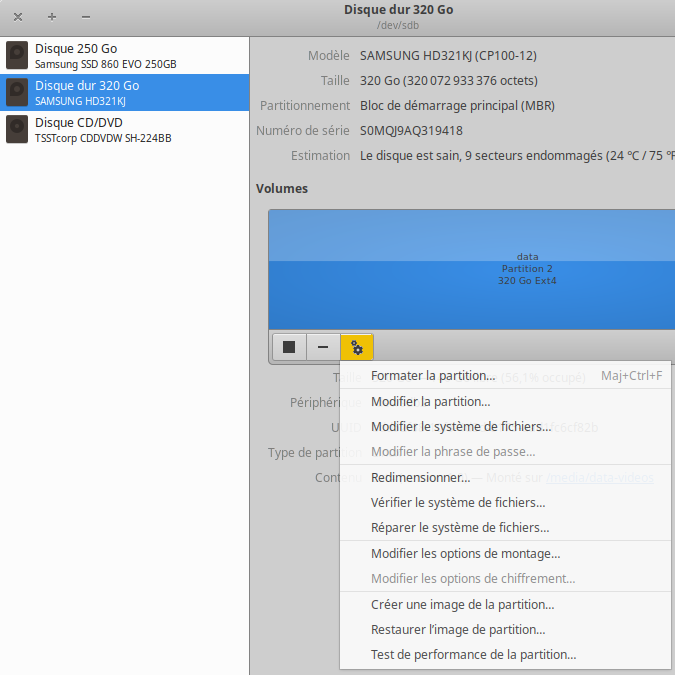The image size is (675, 675).
Task: Choose Formater la partition from the menu
Action: (505, 376)
